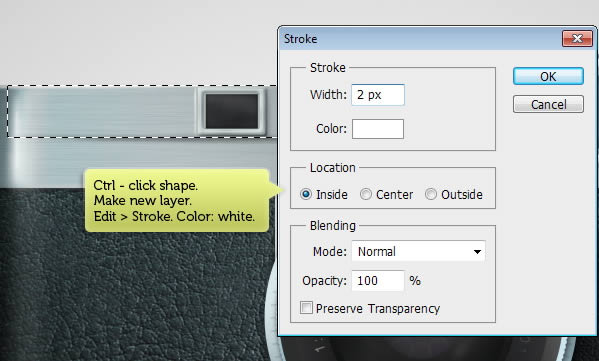The image size is (599, 361).
Task: Select the Center location option
Action: tap(387, 194)
